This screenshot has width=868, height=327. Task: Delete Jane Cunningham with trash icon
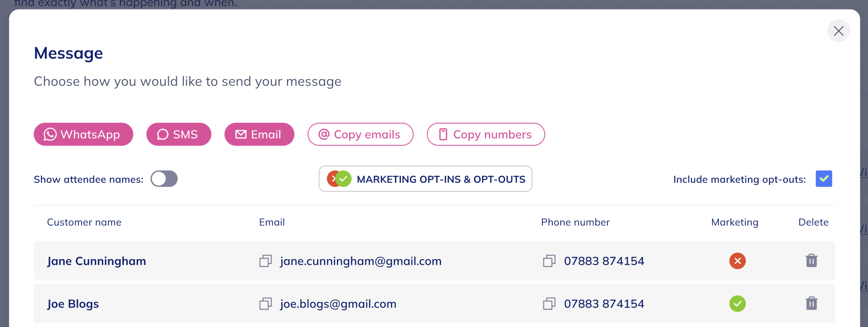(811, 261)
